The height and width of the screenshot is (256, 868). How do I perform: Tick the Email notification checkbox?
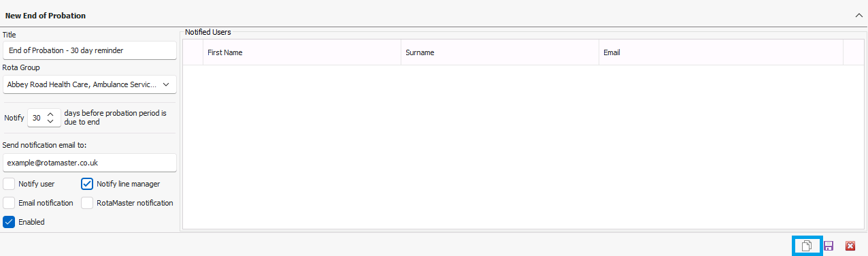click(9, 203)
